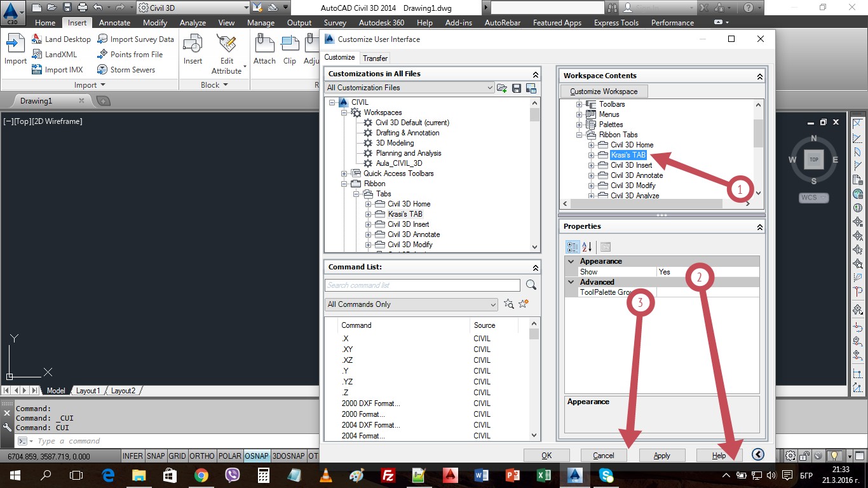
Task: Click the find command magnifier icon in Command List
Action: tap(531, 285)
